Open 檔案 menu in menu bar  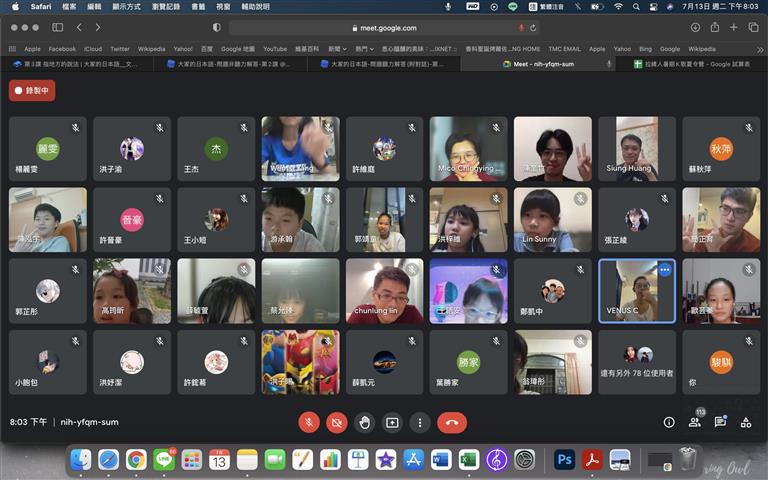[x=69, y=6]
